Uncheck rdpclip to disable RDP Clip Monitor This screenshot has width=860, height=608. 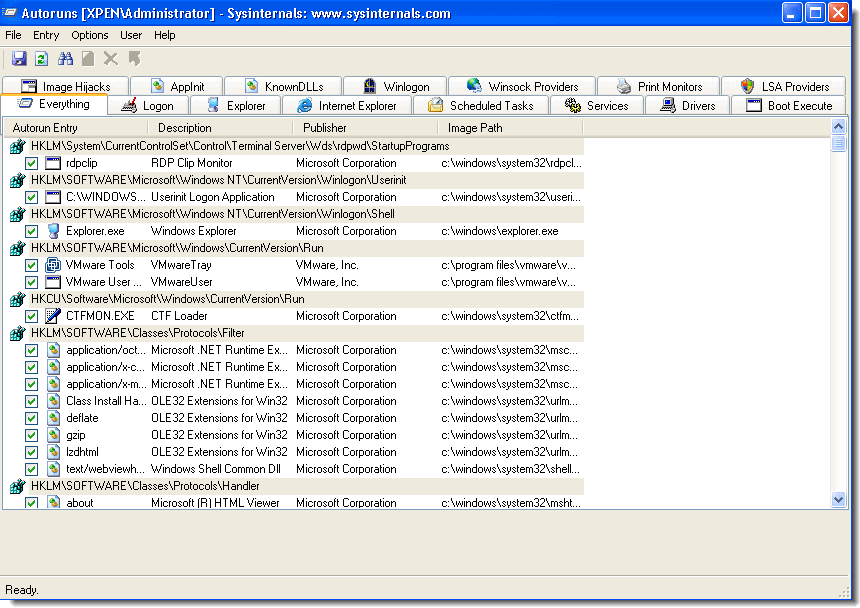[32, 163]
